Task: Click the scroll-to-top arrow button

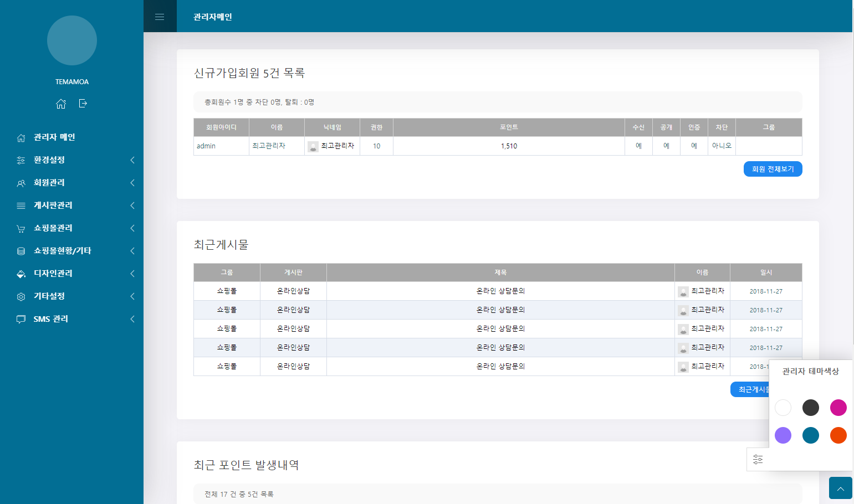Action: point(840,488)
